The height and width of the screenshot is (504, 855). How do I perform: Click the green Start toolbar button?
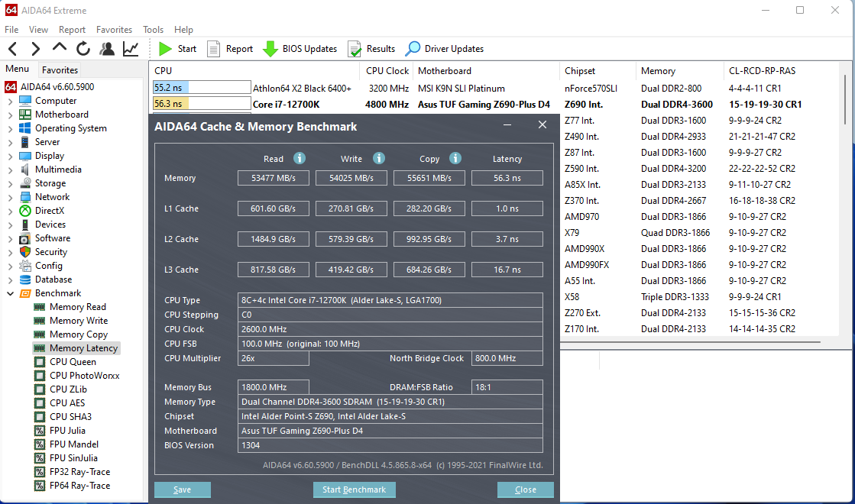tap(178, 49)
